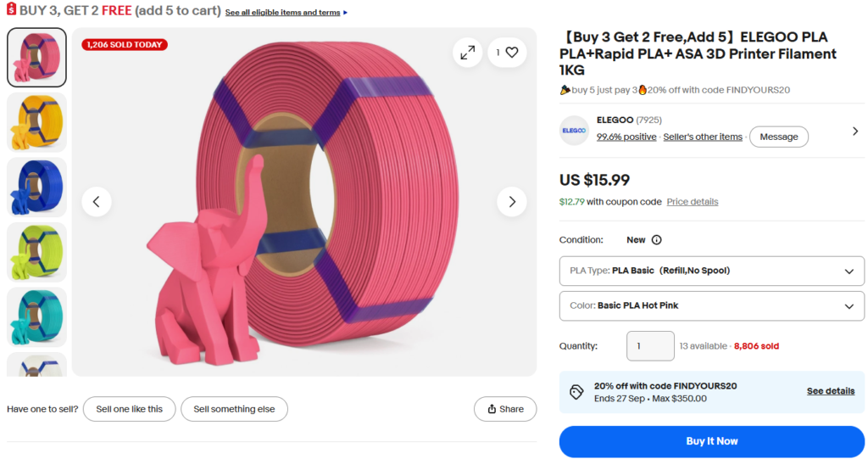The image size is (868, 459).
Task: Click the ELEGOO seller logo
Action: 574,131
